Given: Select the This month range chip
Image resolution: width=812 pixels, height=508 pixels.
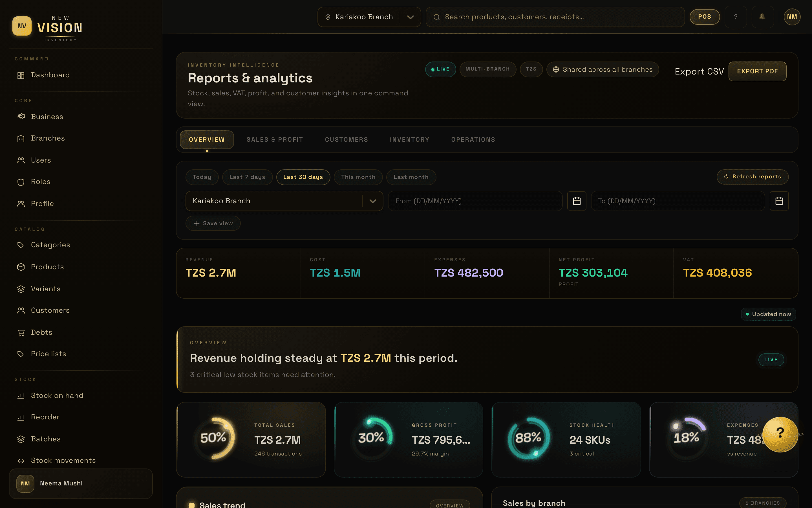Looking at the screenshot, I should [358, 177].
